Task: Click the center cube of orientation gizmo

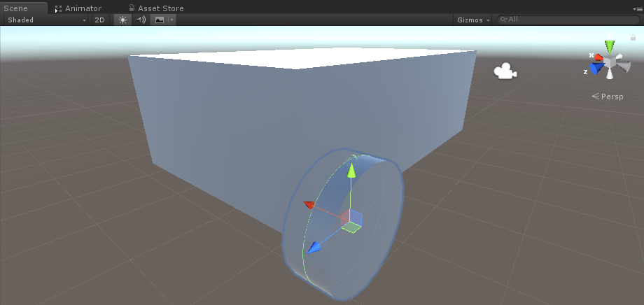Action: click(610, 63)
